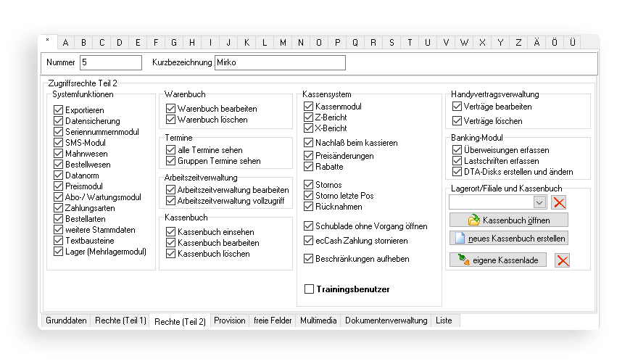The image size is (638, 364).
Task: Toggle ecCash Zahlung stornieren checkbox
Action: (x=308, y=241)
